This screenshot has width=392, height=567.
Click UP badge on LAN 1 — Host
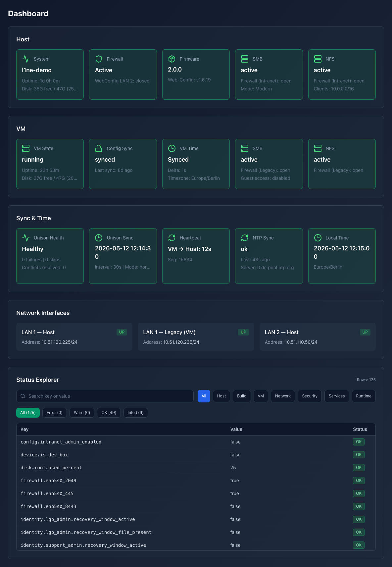[122, 332]
